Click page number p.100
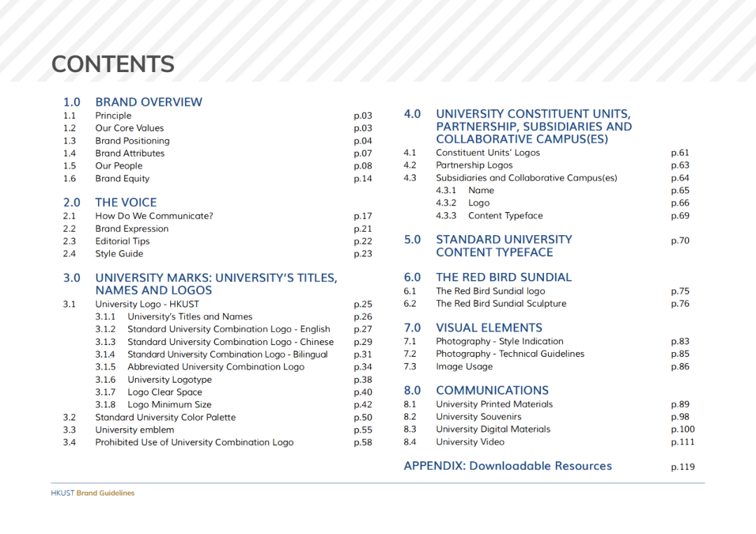 click(682, 430)
